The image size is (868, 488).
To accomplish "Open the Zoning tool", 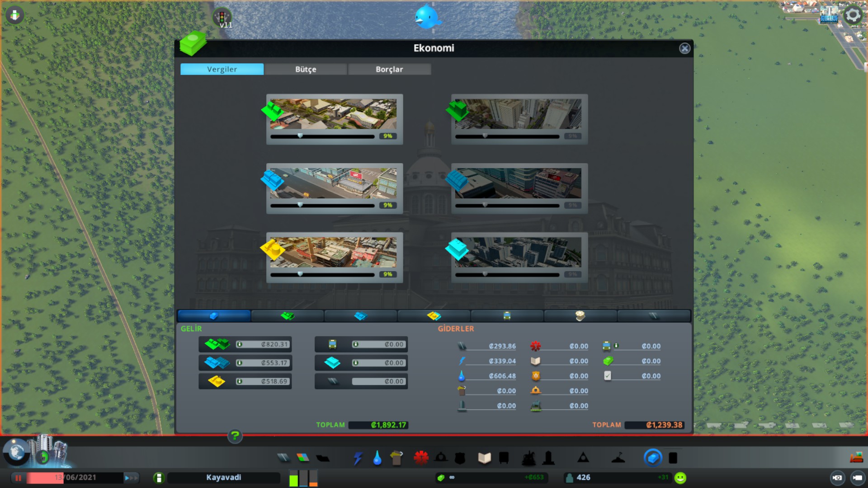I will [303, 458].
